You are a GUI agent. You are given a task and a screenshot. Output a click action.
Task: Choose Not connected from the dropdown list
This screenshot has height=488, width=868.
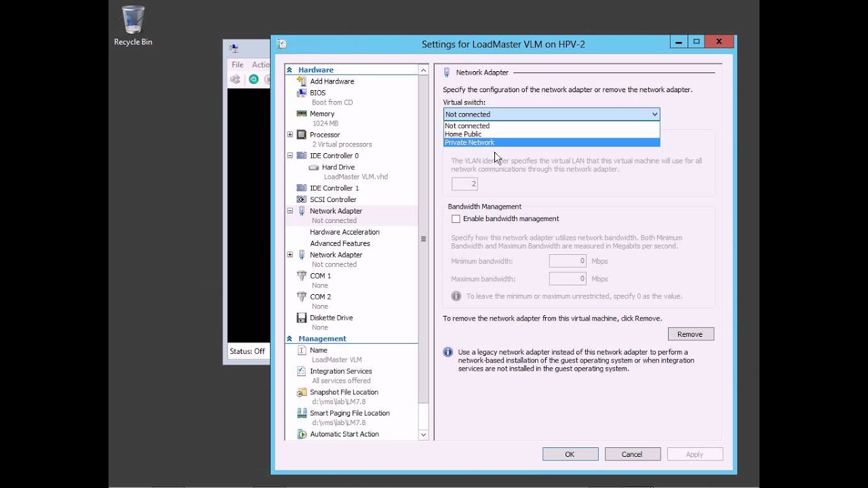click(x=551, y=126)
